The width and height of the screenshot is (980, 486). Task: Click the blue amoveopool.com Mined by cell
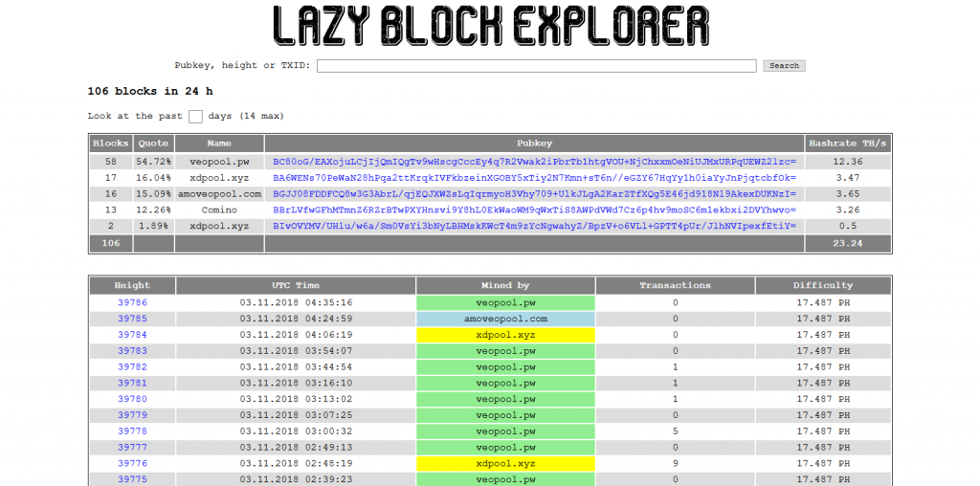pos(505,319)
